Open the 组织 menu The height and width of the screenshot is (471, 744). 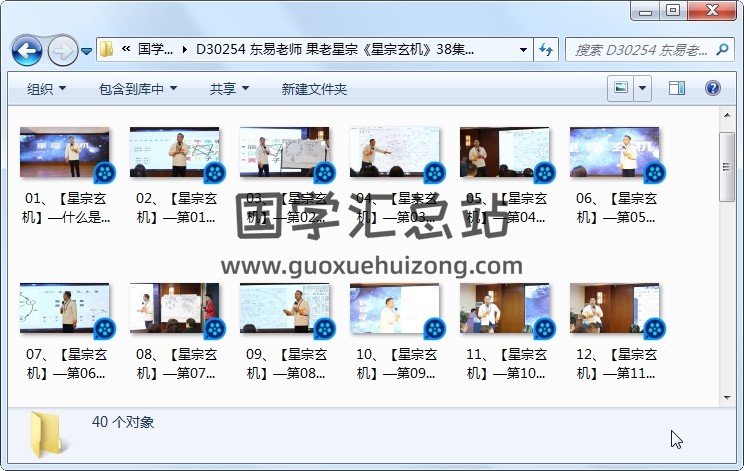pos(46,89)
